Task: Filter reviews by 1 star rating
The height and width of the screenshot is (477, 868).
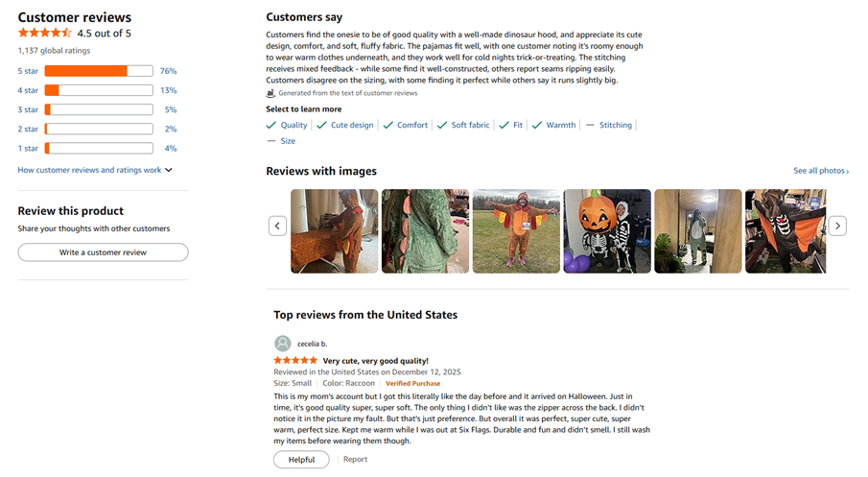Action: click(28, 149)
